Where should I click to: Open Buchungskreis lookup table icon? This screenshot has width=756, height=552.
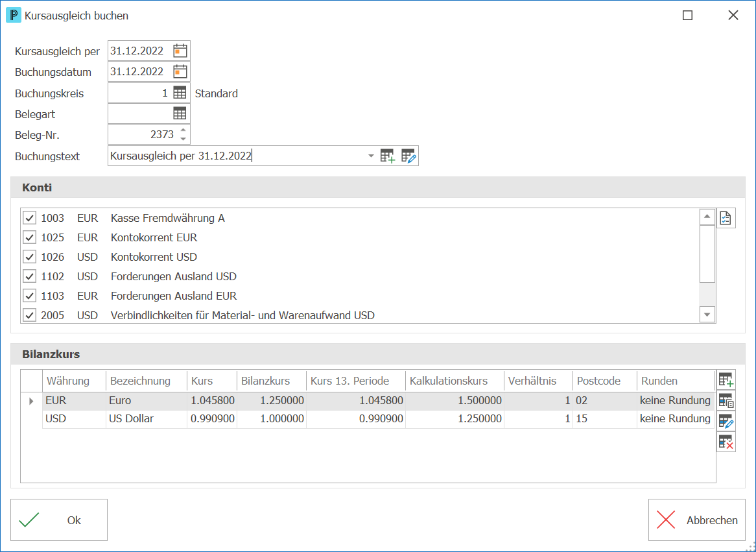(x=180, y=93)
